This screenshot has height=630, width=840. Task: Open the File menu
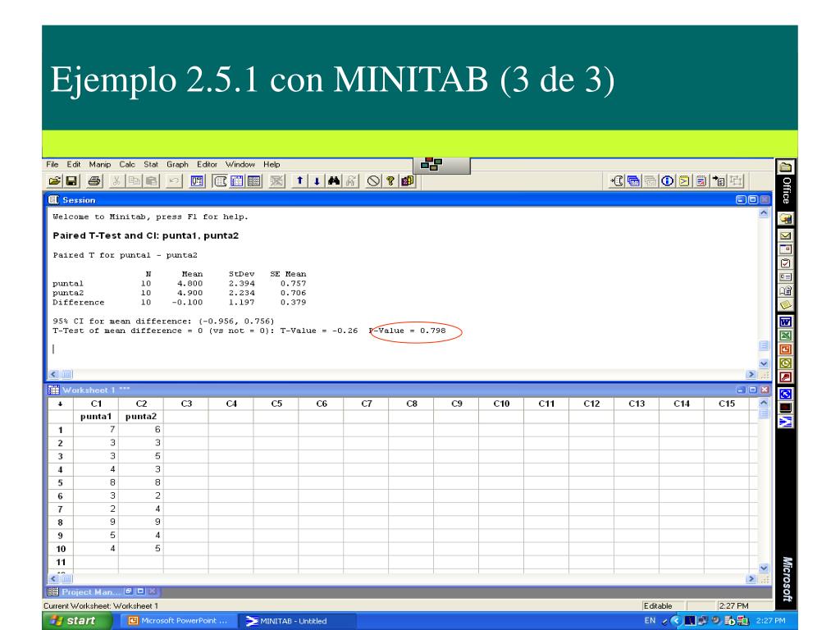click(52, 164)
